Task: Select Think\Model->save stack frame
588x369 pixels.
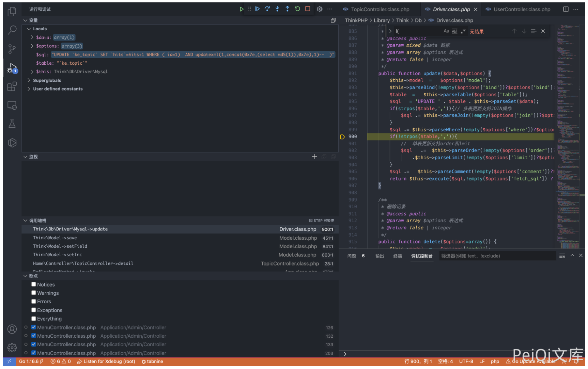Action: (x=55, y=238)
